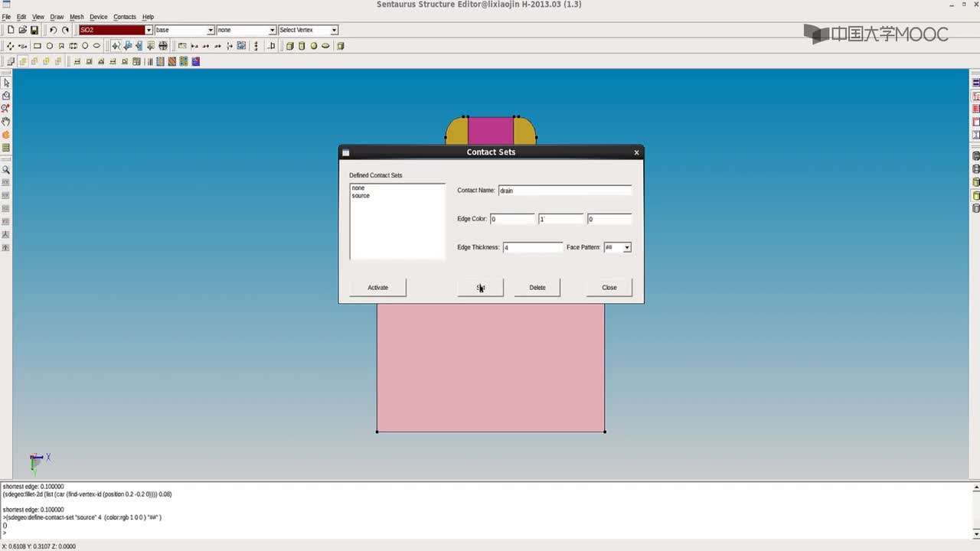The width and height of the screenshot is (980, 551).
Task: Select the rectangle drawing tool
Action: pos(37,46)
